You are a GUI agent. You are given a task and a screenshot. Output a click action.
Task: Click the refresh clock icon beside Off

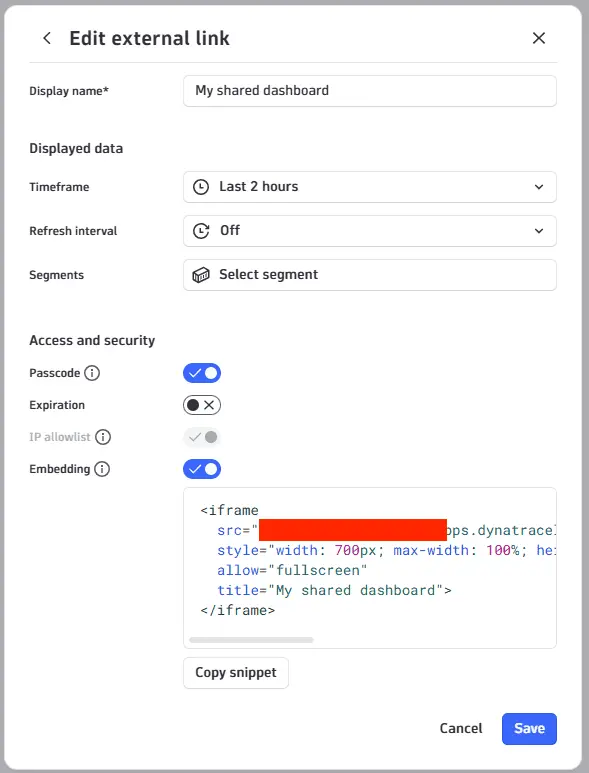pos(201,231)
